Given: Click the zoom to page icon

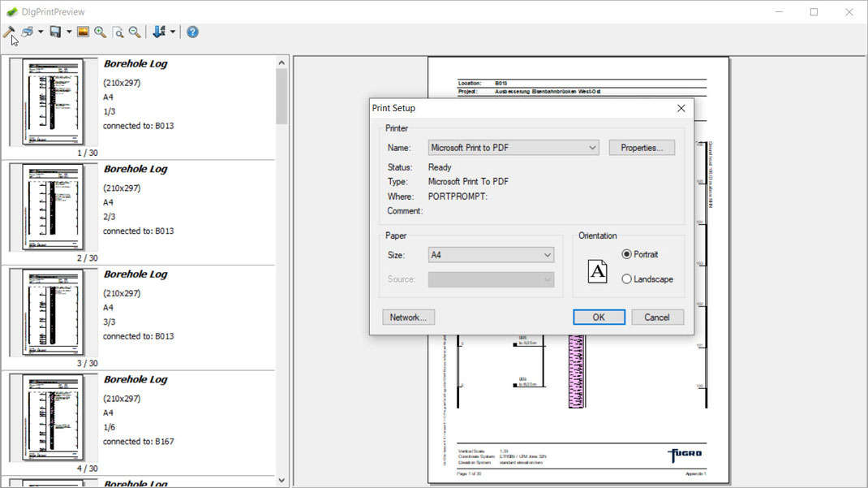Looking at the screenshot, I should (x=118, y=32).
